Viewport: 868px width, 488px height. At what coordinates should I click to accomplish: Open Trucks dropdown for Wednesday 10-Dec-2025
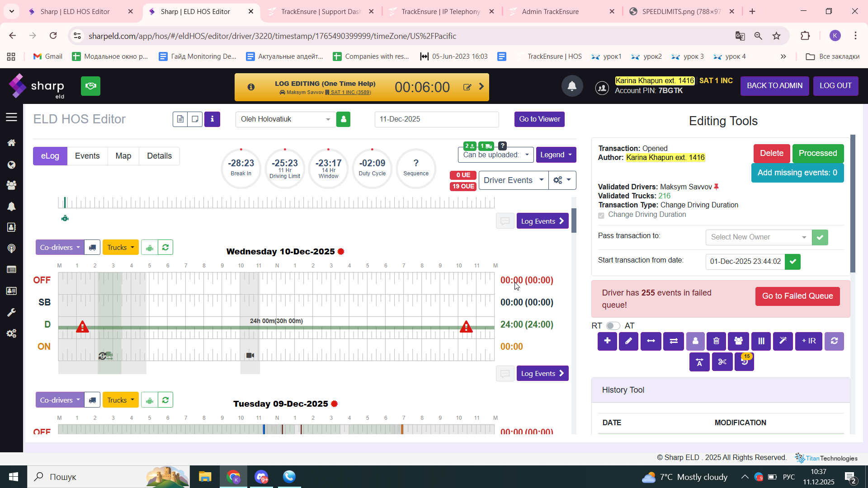(x=120, y=248)
